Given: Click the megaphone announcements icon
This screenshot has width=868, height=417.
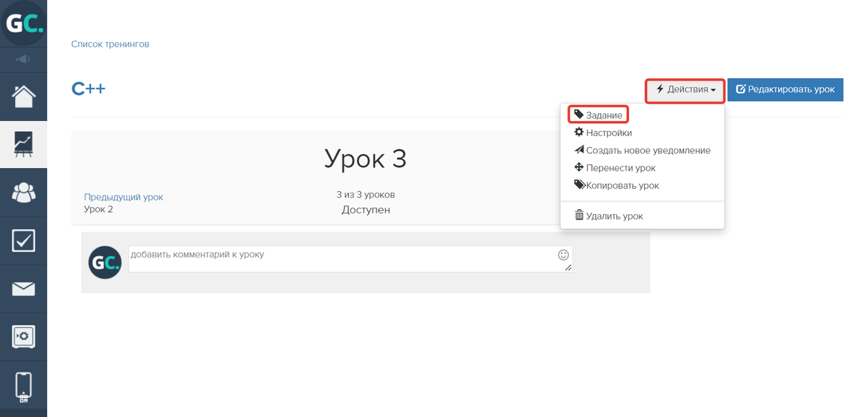Looking at the screenshot, I should coord(23,59).
